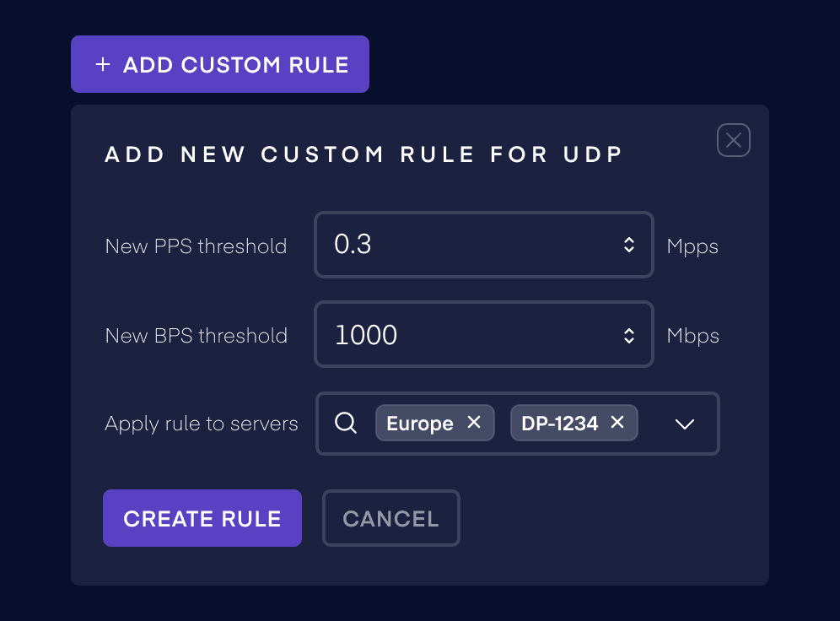Screen dimensions: 840x621
Task: Remove the Europe tag using its X
Action: [x=474, y=423]
